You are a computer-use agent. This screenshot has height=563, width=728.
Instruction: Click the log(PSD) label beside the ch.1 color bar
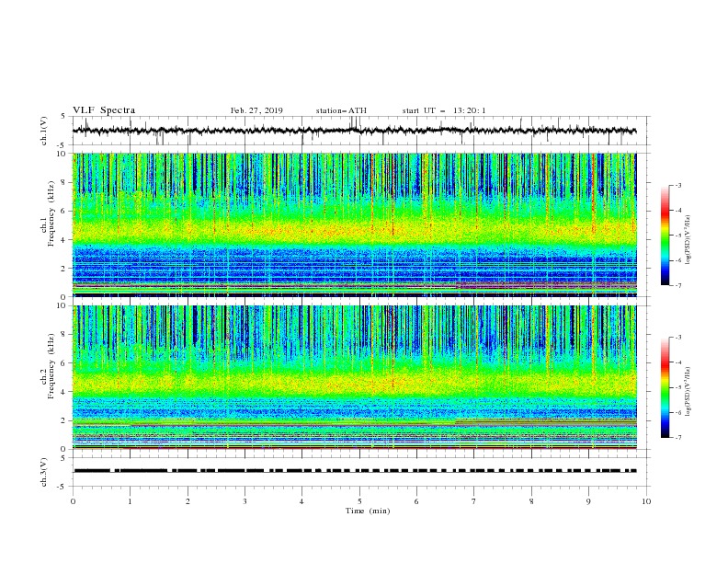click(688, 240)
